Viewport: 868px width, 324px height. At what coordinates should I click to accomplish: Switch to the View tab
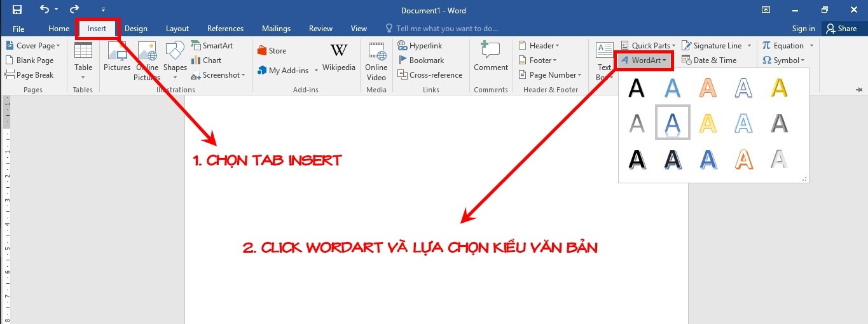(x=359, y=29)
